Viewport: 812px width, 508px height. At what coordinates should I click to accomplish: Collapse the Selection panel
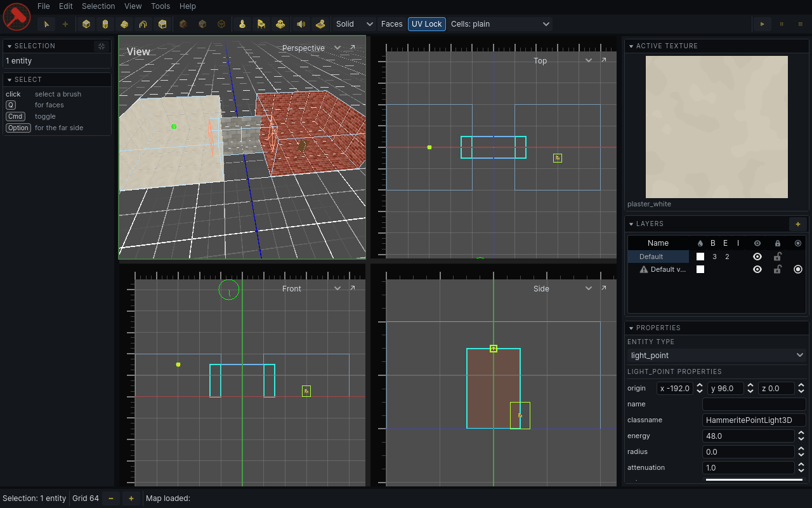coord(10,46)
